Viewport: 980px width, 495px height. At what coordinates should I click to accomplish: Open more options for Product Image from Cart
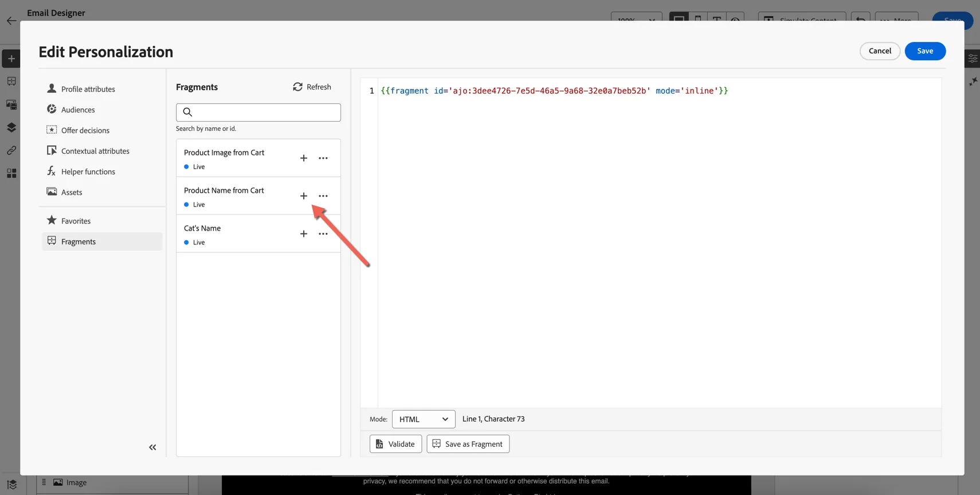tap(323, 158)
